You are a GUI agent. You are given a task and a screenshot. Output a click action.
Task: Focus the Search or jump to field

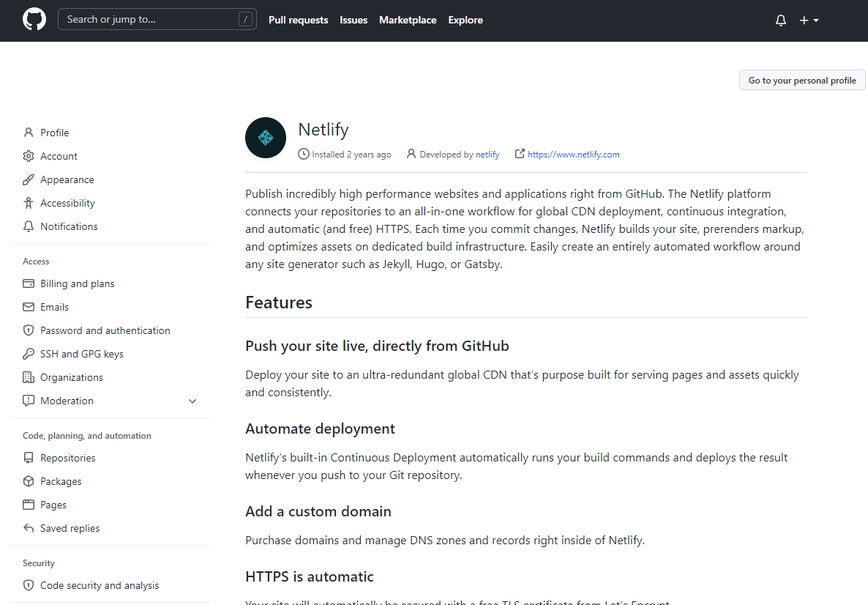pyautogui.click(x=157, y=19)
